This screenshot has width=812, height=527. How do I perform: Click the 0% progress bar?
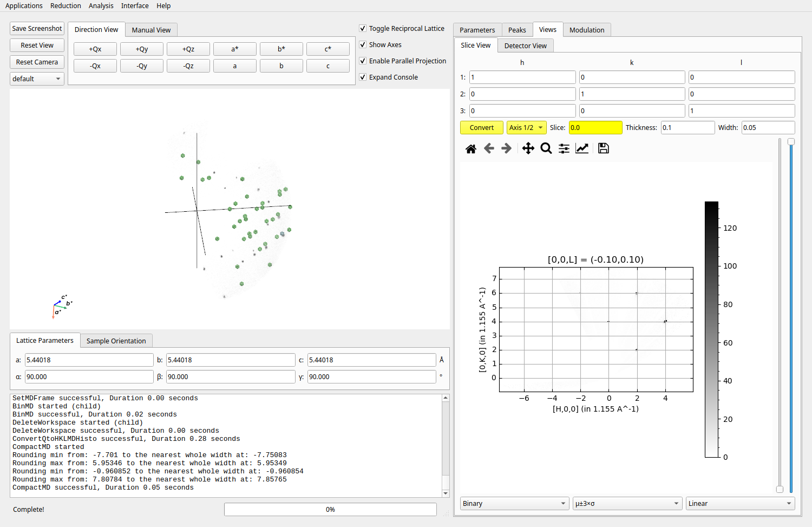click(330, 509)
